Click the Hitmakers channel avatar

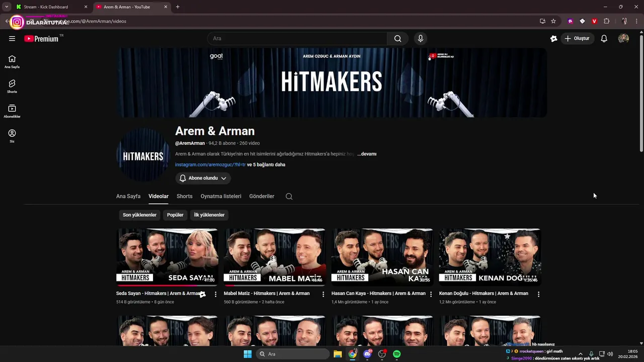click(x=143, y=155)
